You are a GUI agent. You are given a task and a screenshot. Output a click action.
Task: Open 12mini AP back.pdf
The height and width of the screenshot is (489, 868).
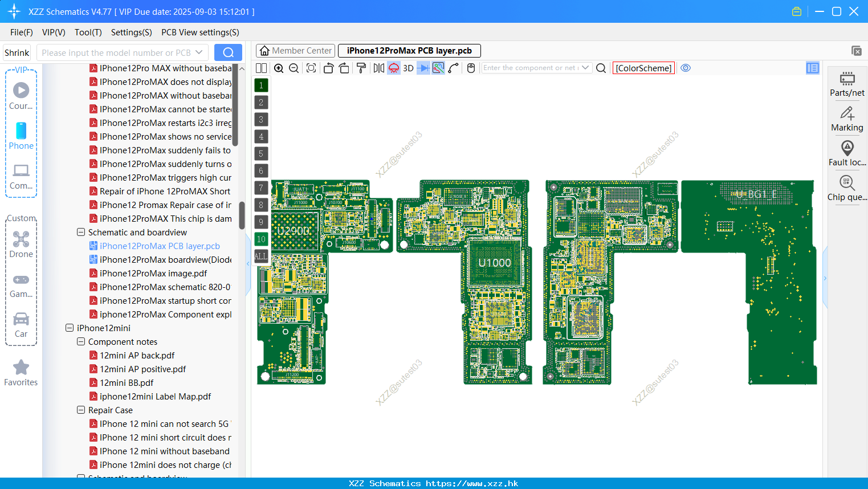coord(137,355)
